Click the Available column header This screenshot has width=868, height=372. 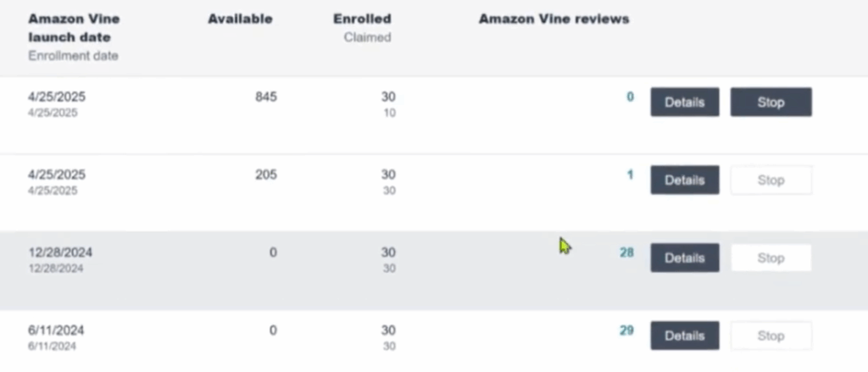click(x=240, y=19)
